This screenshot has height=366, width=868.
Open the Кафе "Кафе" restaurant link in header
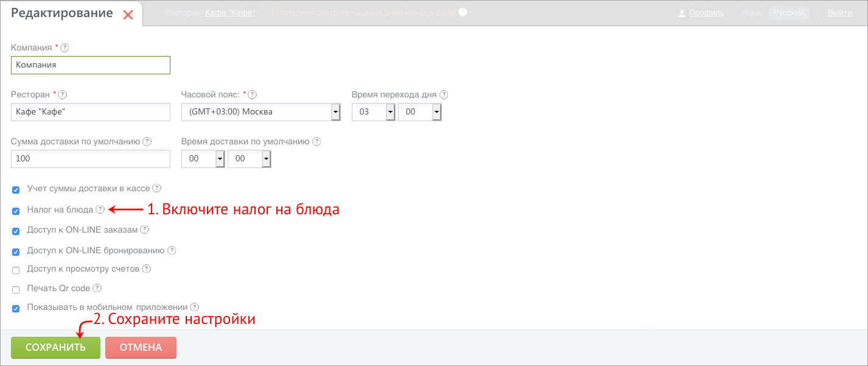(230, 12)
